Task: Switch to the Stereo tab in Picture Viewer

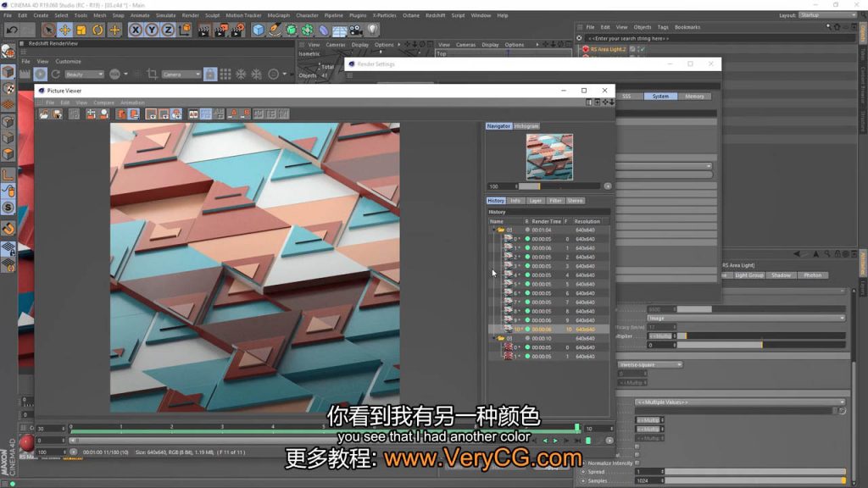Action: pyautogui.click(x=575, y=201)
